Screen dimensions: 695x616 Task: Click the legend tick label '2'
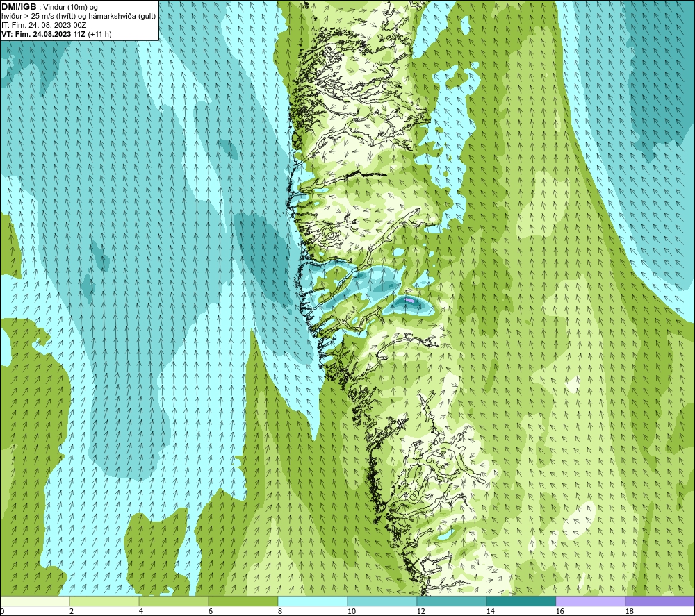(72, 611)
